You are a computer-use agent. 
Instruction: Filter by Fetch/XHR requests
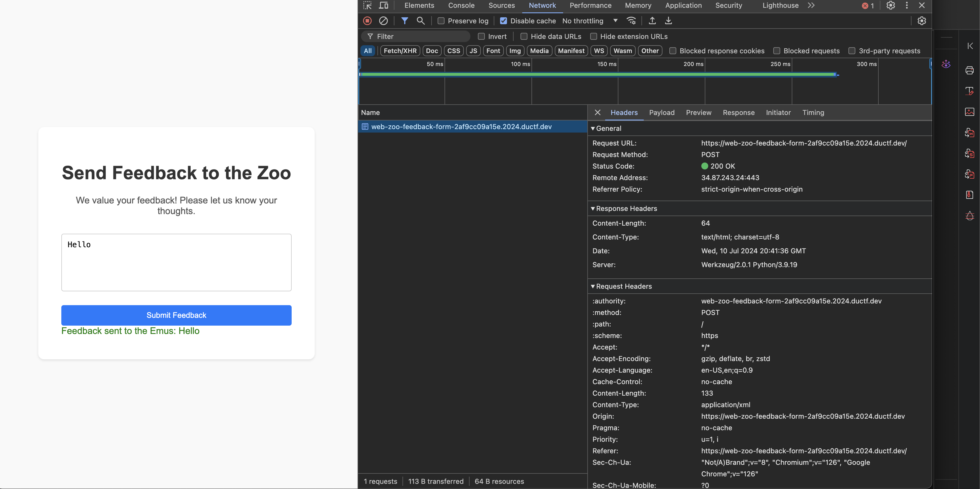400,51
